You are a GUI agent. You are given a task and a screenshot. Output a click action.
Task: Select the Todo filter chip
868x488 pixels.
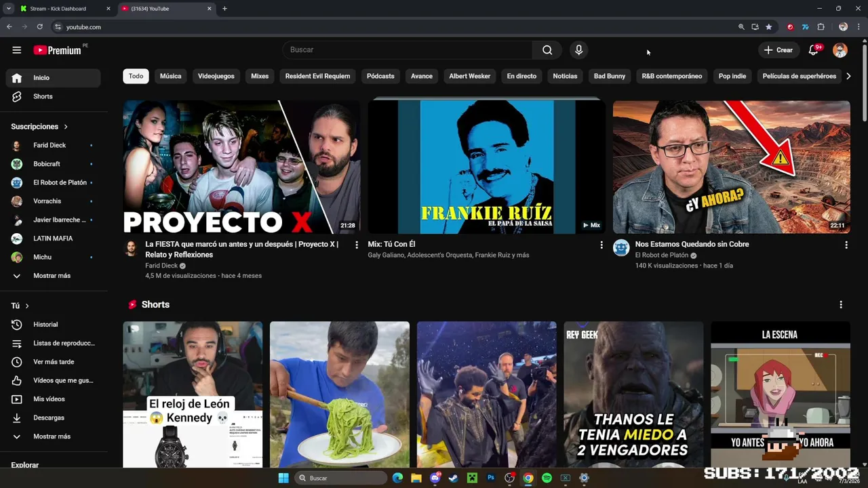pos(136,77)
